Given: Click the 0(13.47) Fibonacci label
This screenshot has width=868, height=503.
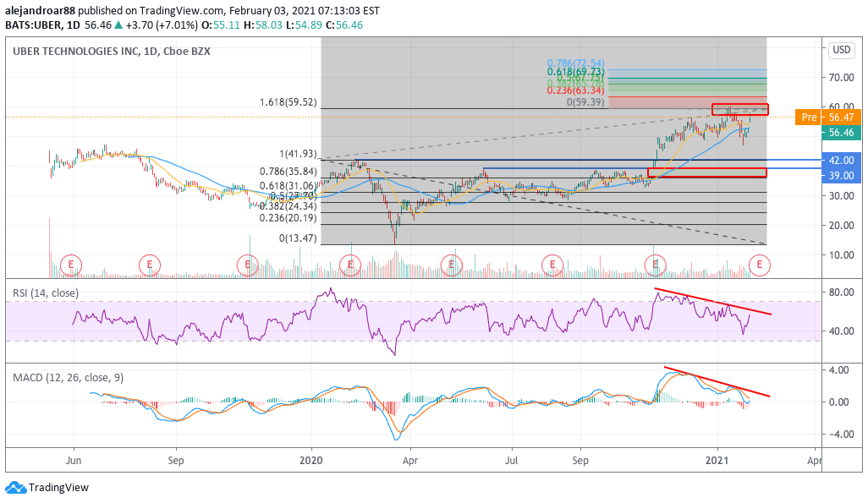Looking at the screenshot, I should point(298,238).
